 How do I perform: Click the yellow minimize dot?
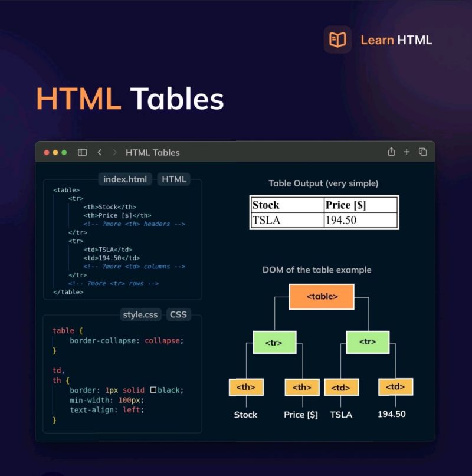[55, 152]
